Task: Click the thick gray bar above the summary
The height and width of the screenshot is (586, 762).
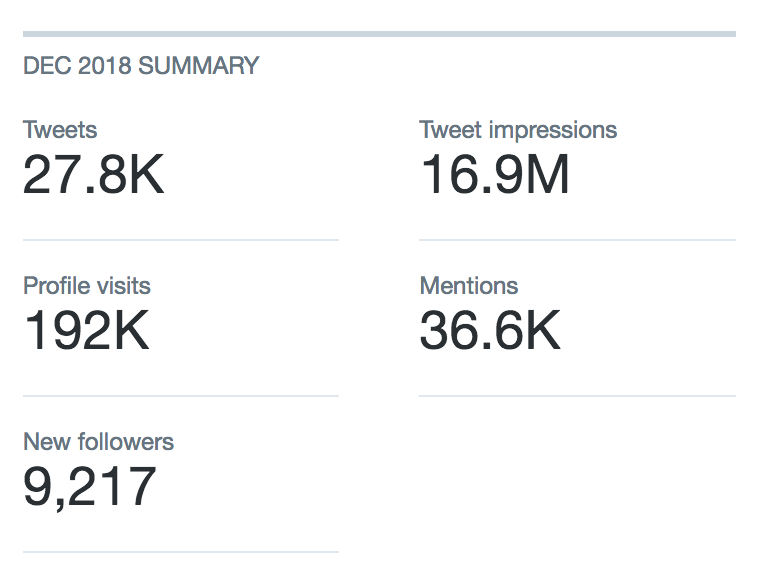Action: click(380, 34)
